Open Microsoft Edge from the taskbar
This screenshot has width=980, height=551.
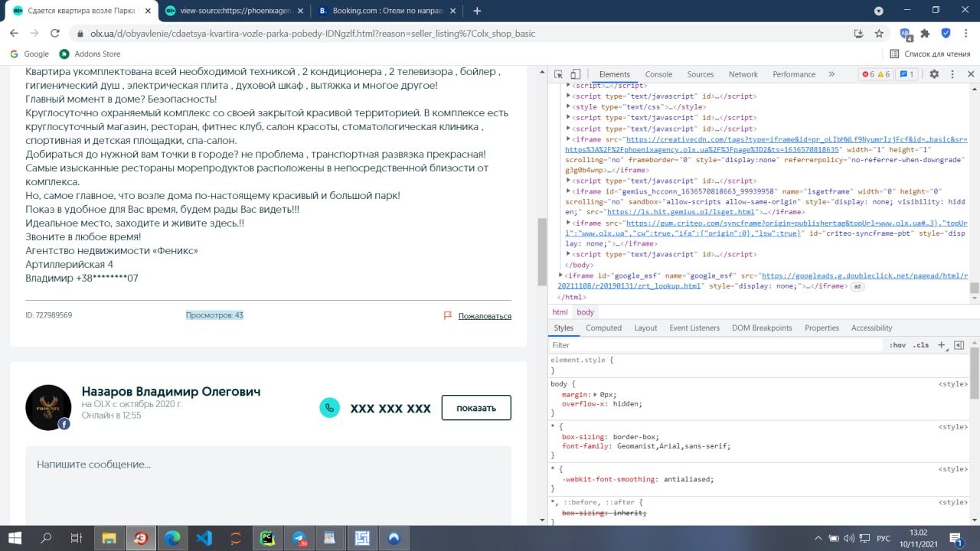pos(172,538)
